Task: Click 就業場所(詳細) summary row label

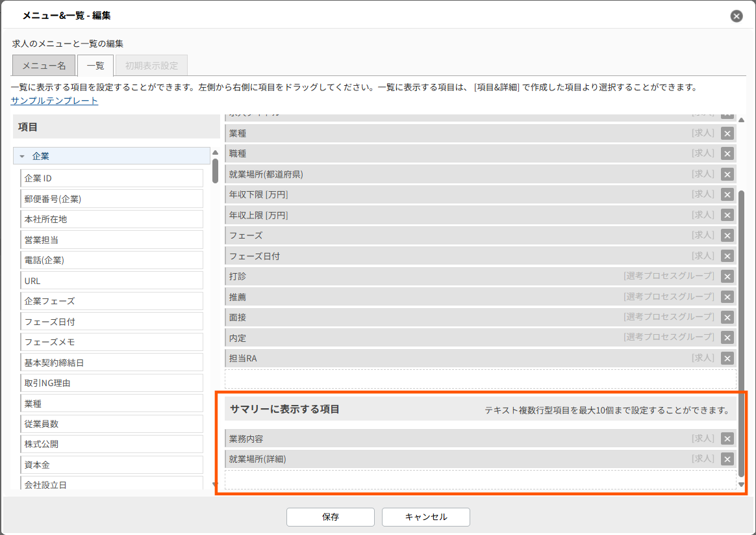Action: [x=257, y=459]
